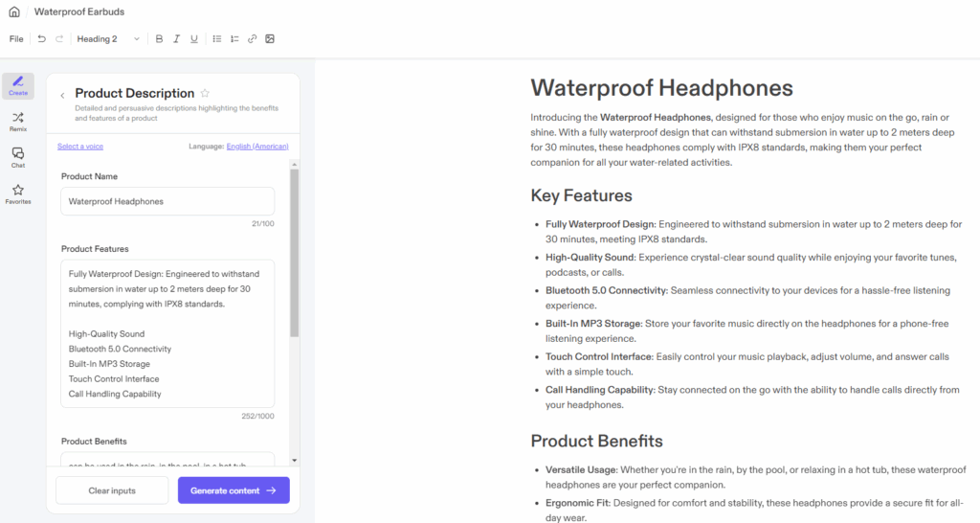This screenshot has width=980, height=523.
Task: Click the home icon in breadcrumb
Action: (x=13, y=11)
